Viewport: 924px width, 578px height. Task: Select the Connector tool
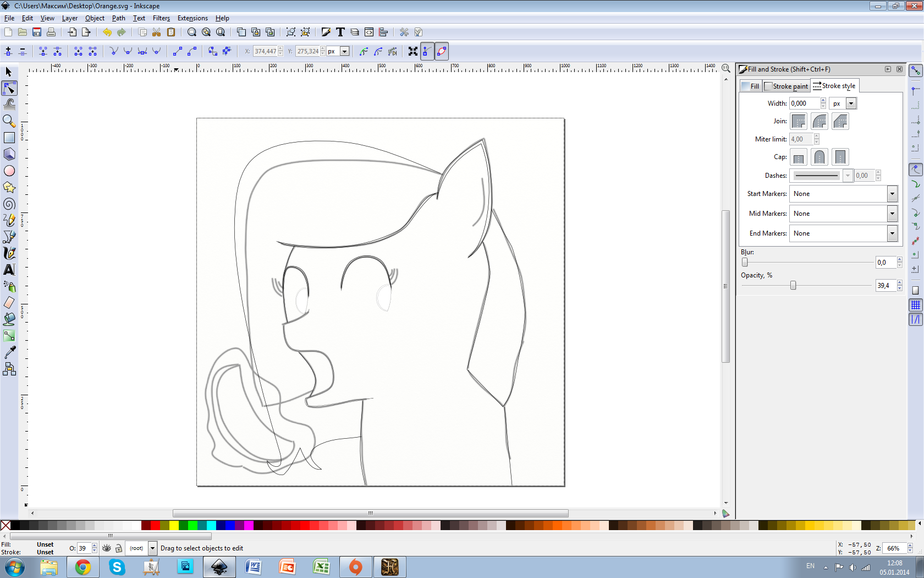9,369
